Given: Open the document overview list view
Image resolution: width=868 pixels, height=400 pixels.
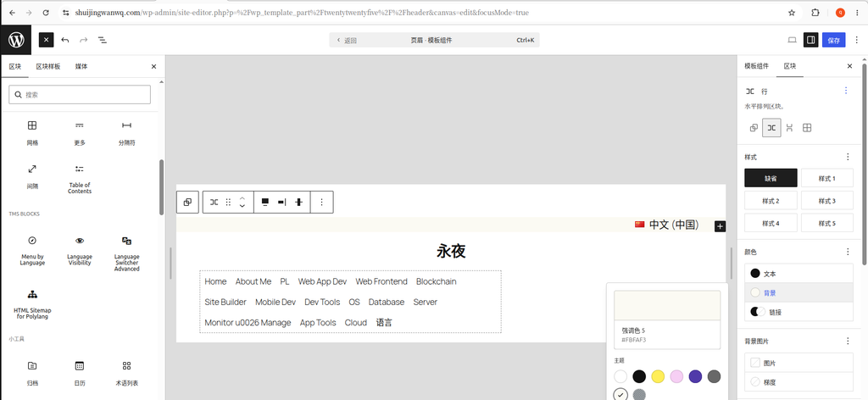Looking at the screenshot, I should coord(103,40).
